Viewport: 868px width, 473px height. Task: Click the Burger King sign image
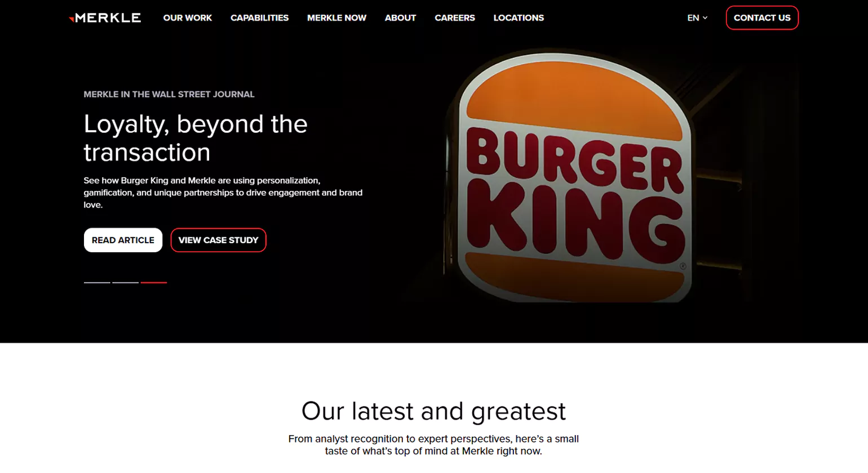pos(574,177)
